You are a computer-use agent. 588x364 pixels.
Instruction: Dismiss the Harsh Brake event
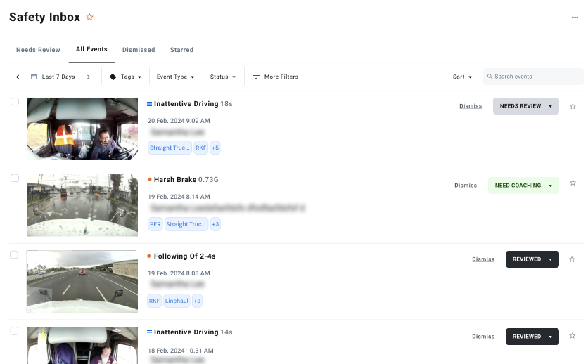tap(466, 186)
